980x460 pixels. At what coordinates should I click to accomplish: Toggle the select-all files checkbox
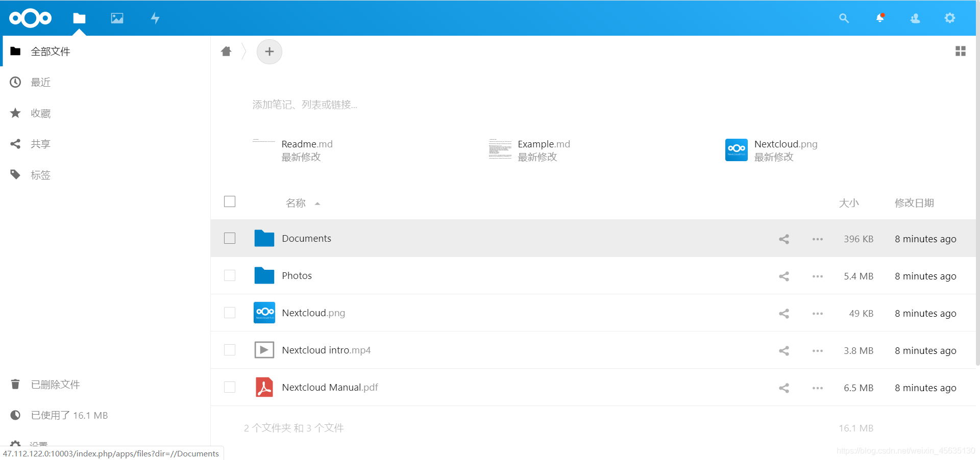(230, 201)
